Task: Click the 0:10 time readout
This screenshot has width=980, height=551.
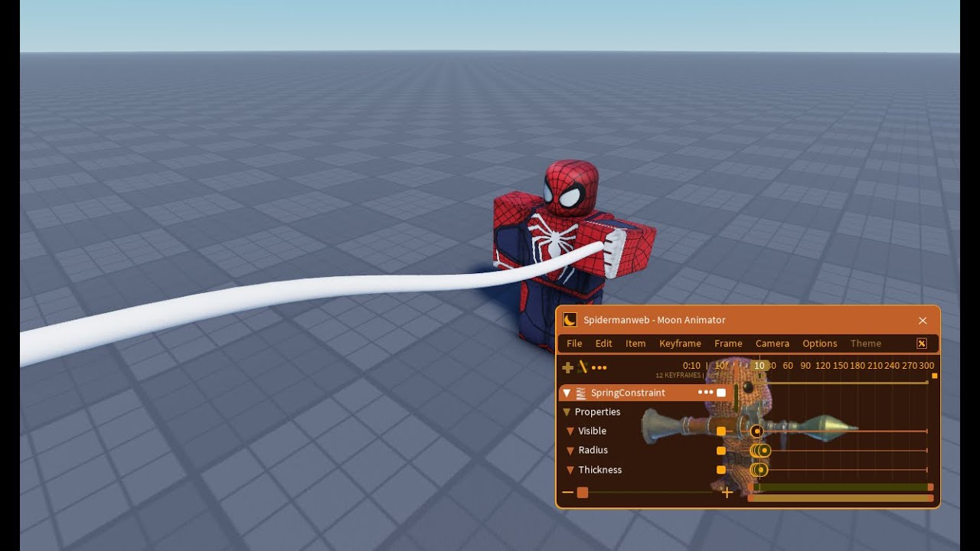Action: pos(691,366)
